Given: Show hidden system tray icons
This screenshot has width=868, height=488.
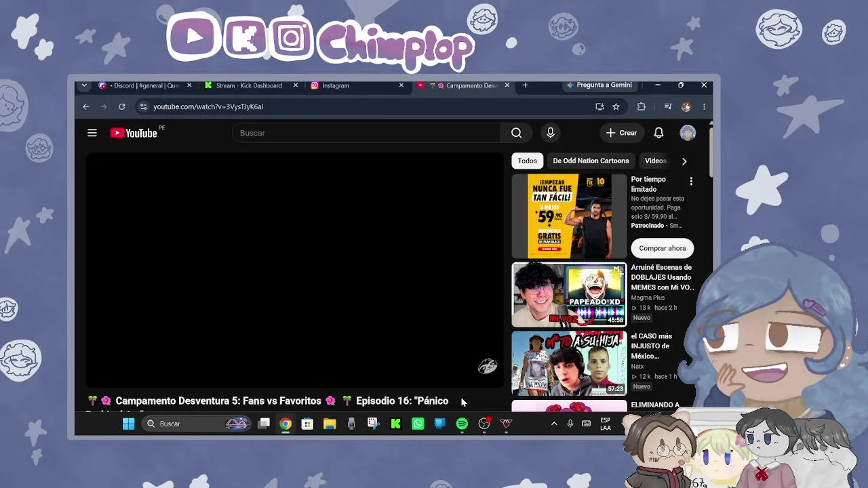Looking at the screenshot, I should 554,424.
